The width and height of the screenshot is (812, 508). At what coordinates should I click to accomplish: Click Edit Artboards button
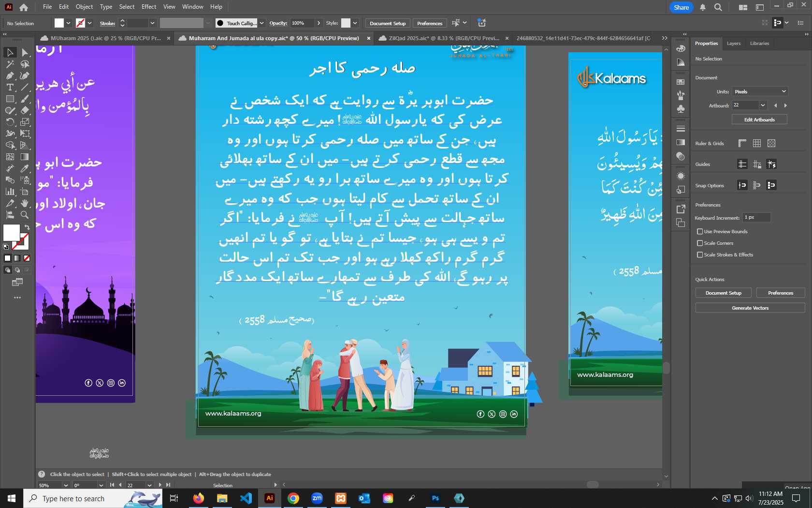pyautogui.click(x=759, y=120)
